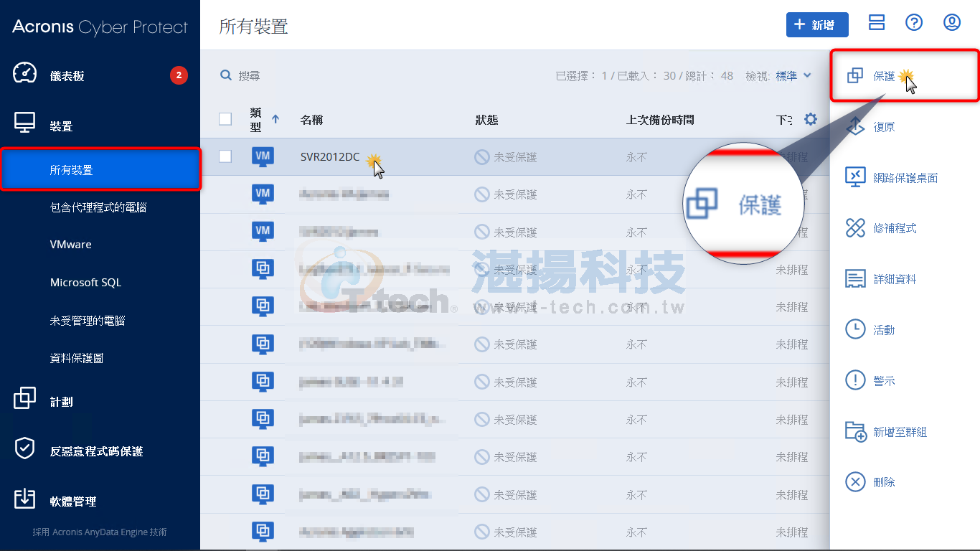The width and height of the screenshot is (980, 551).
Task: Open the user account icon
Action: pos(951,23)
